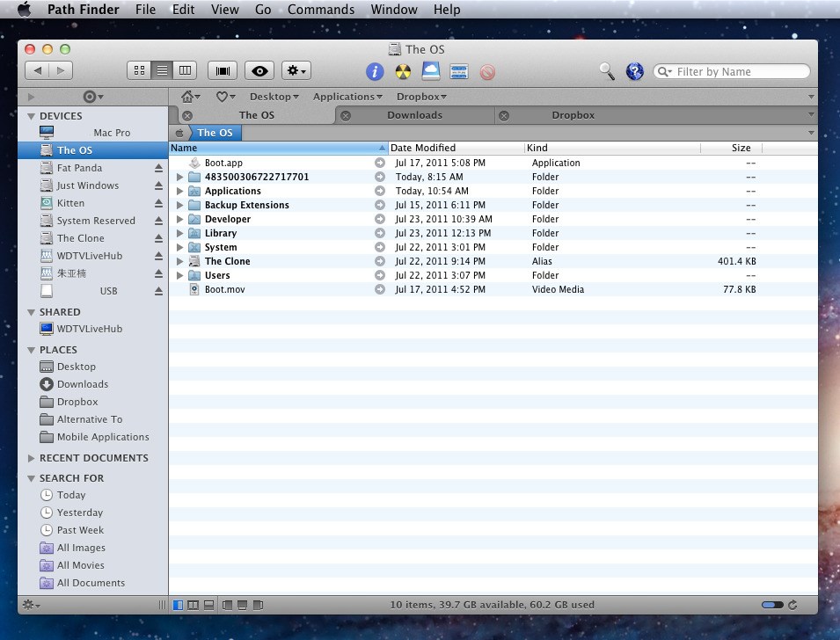840x640 pixels.
Task: Close the Downloads tab
Action: pyautogui.click(x=346, y=116)
